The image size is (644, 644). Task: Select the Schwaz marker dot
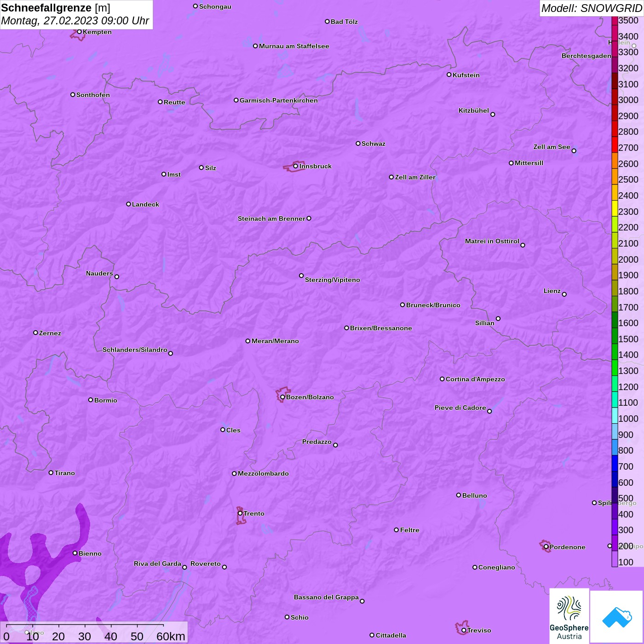pyautogui.click(x=358, y=144)
